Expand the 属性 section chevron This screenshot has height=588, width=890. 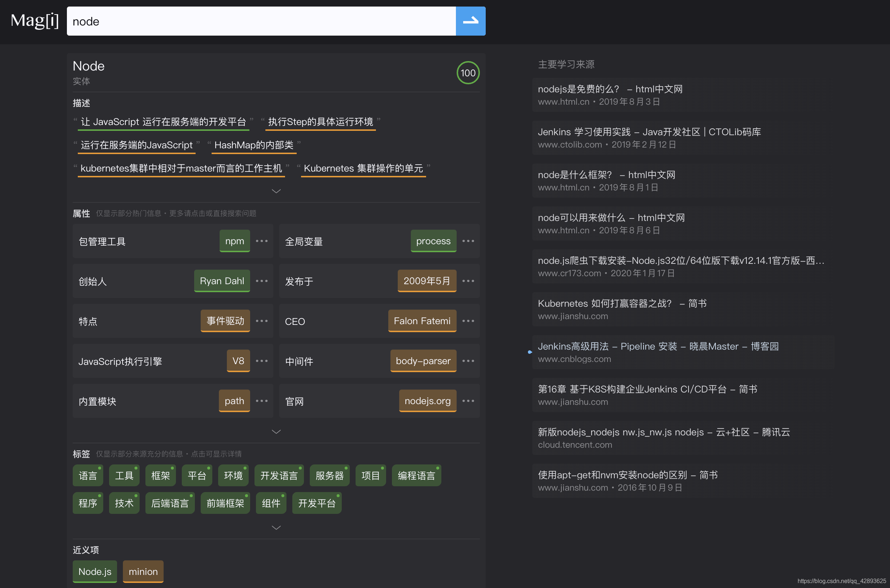coord(276,432)
